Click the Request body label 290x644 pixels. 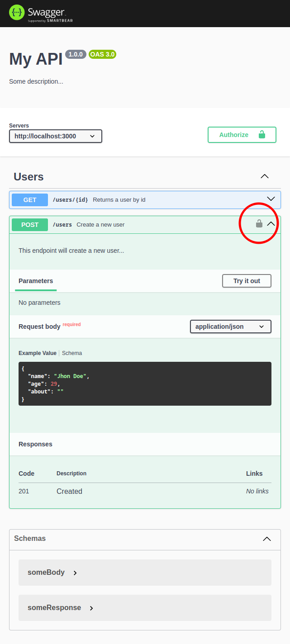pyautogui.click(x=39, y=327)
